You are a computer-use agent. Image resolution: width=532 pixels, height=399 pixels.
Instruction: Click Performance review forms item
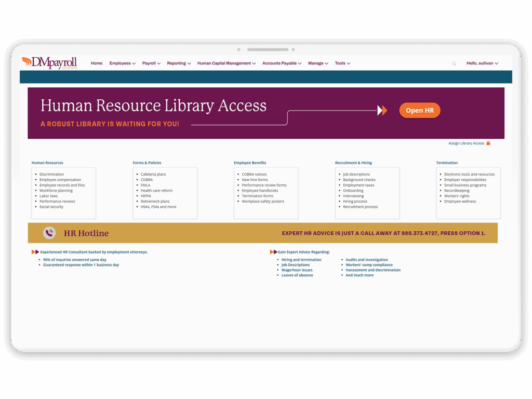[264, 185]
